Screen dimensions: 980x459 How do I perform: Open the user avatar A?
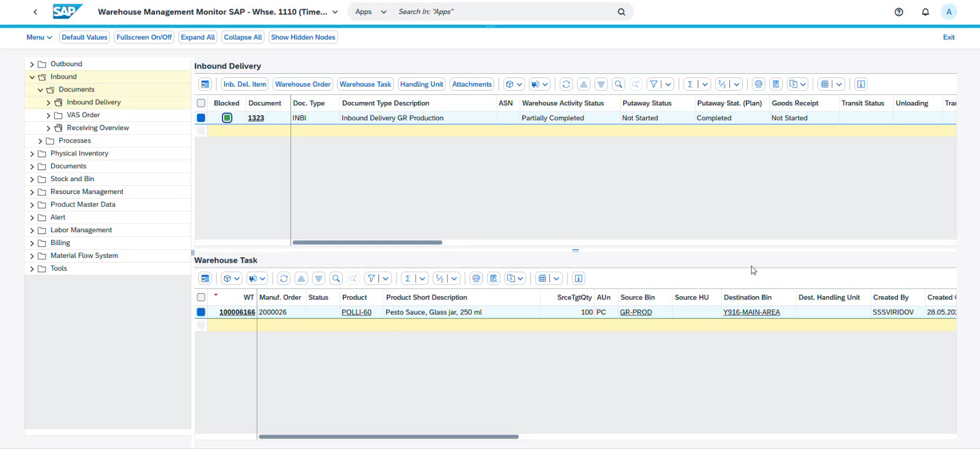pyautogui.click(x=949, y=12)
